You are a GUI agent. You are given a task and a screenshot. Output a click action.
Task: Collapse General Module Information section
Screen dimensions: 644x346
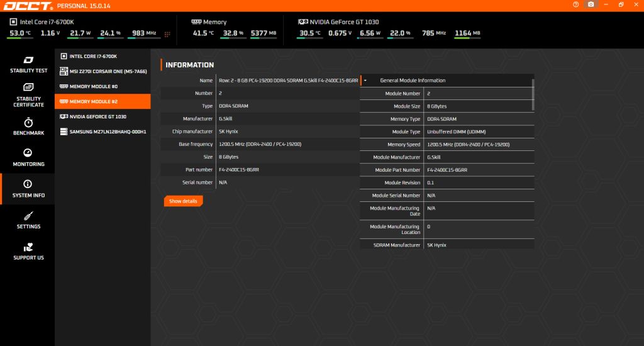365,81
